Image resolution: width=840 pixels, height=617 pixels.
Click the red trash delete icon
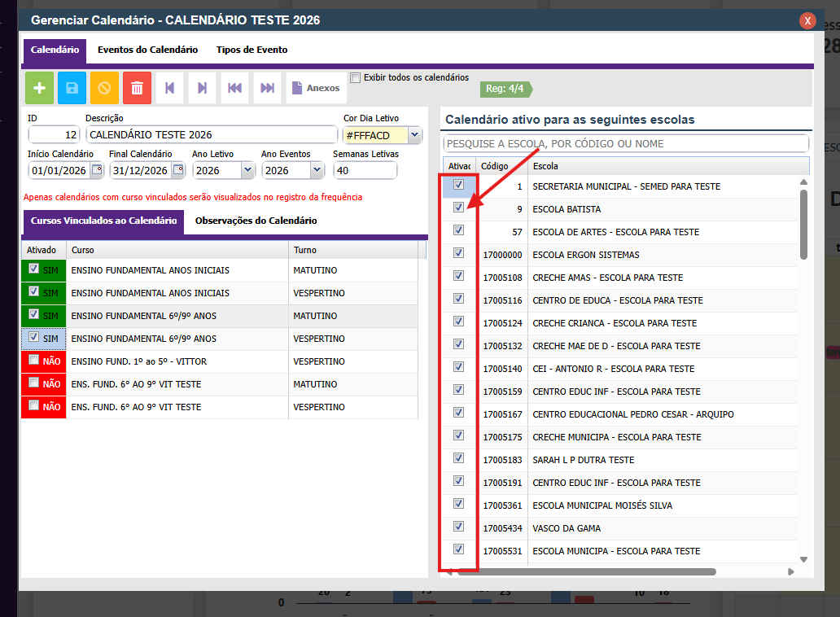tap(137, 88)
